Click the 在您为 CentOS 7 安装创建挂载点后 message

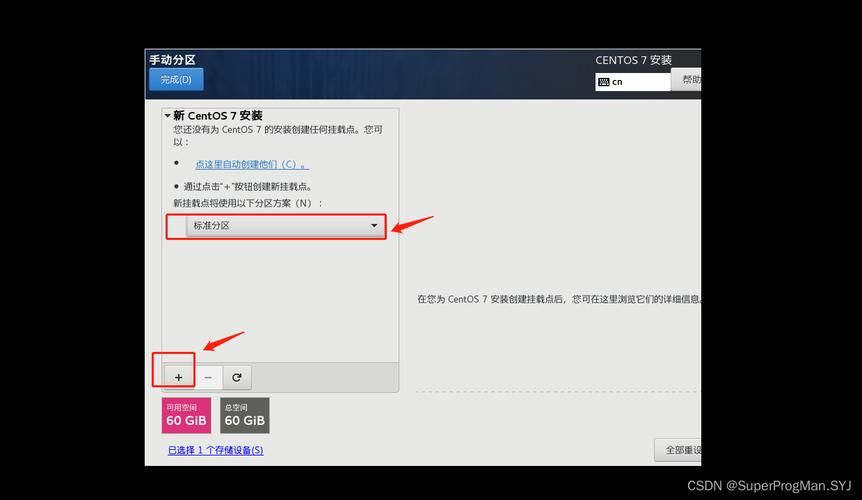[559, 299]
